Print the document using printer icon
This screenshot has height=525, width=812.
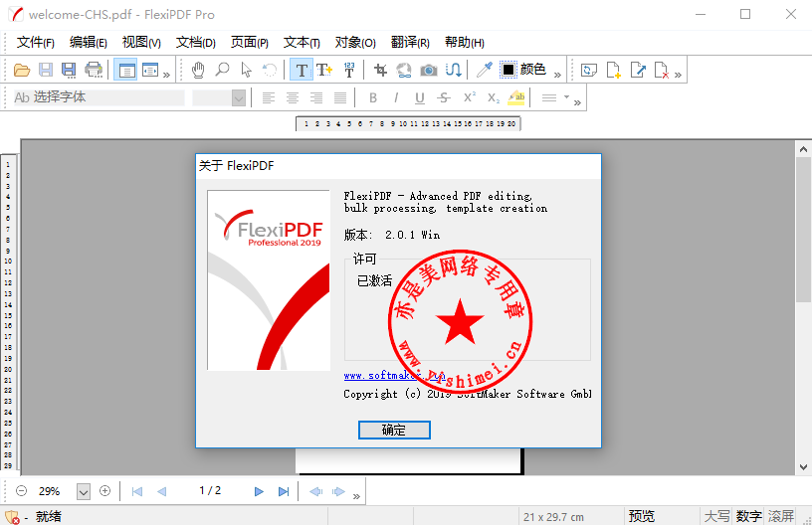click(x=94, y=70)
